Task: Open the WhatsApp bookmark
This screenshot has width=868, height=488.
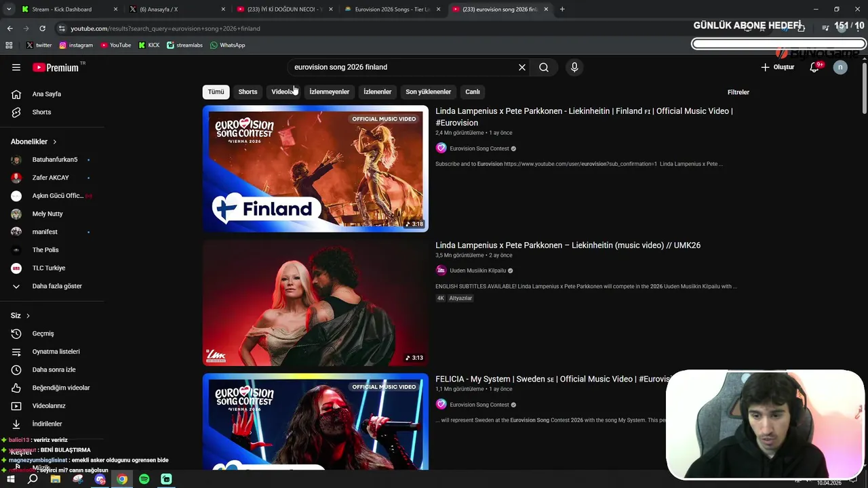Action: coord(227,45)
